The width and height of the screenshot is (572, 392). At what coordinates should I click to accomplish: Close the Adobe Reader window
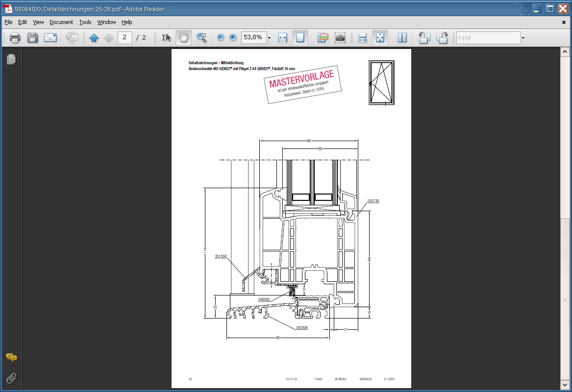coord(563,9)
